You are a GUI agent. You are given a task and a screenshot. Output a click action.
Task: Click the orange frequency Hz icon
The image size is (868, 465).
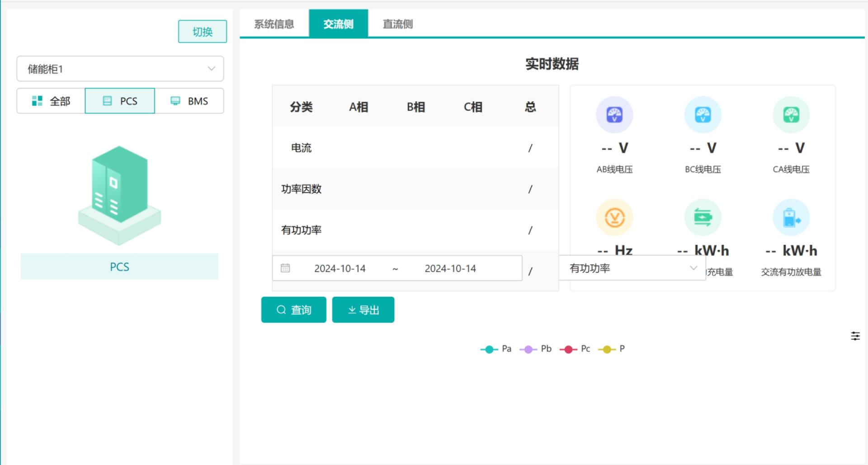[614, 217]
